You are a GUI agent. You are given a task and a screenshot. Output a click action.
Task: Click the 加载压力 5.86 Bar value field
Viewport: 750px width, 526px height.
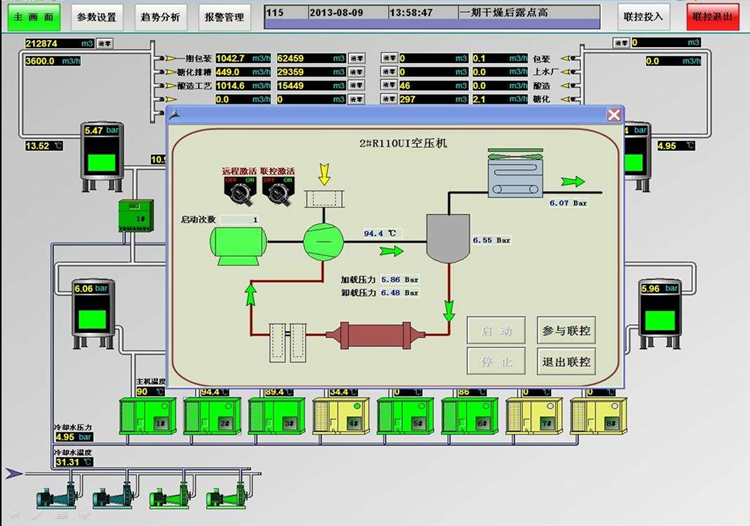(x=399, y=279)
